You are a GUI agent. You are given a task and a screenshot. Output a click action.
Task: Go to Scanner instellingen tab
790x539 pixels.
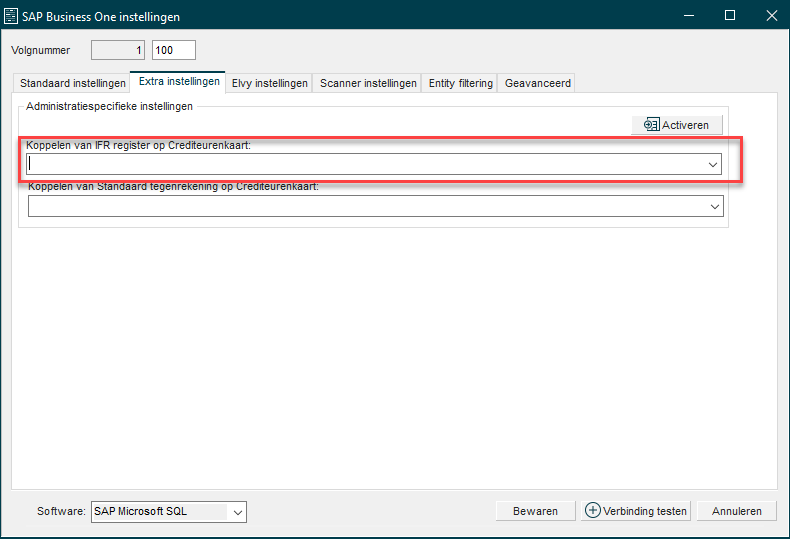pos(368,83)
